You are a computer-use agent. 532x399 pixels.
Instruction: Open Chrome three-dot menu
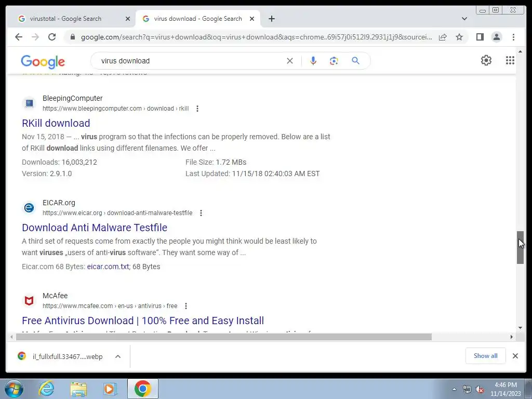513,37
